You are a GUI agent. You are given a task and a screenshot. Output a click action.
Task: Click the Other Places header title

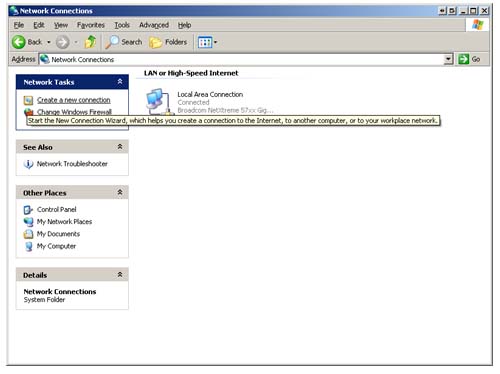45,193
